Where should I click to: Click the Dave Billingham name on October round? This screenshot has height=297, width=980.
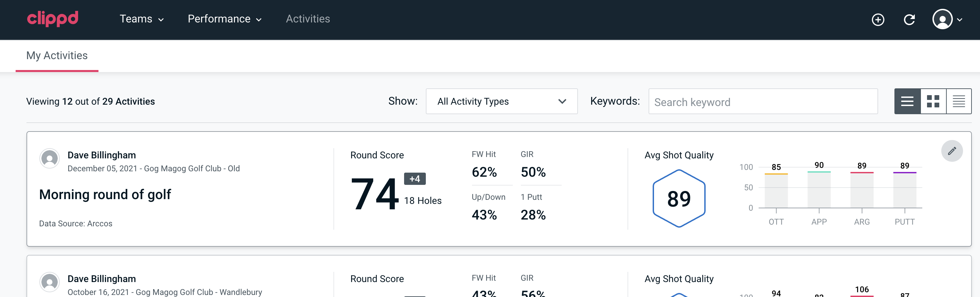tap(102, 279)
